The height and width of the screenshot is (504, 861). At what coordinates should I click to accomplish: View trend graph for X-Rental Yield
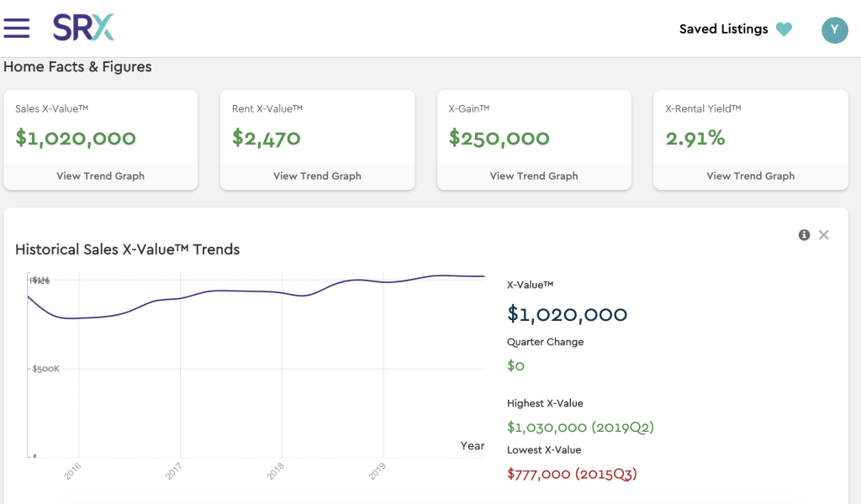pos(750,176)
